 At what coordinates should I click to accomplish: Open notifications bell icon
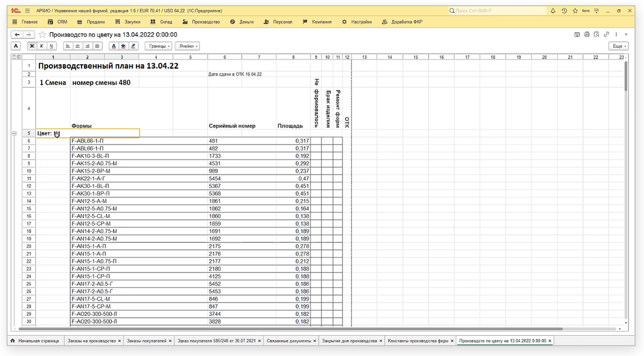pyautogui.click(x=553, y=11)
